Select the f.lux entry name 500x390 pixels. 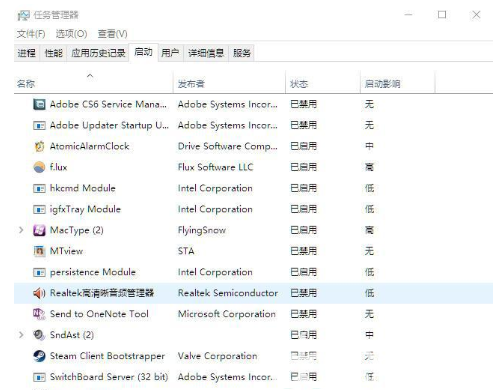58,167
